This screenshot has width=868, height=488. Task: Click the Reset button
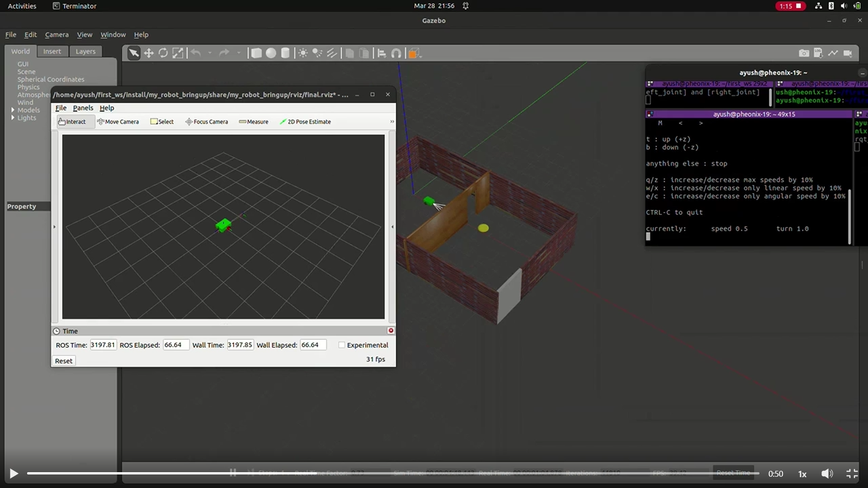click(x=63, y=361)
